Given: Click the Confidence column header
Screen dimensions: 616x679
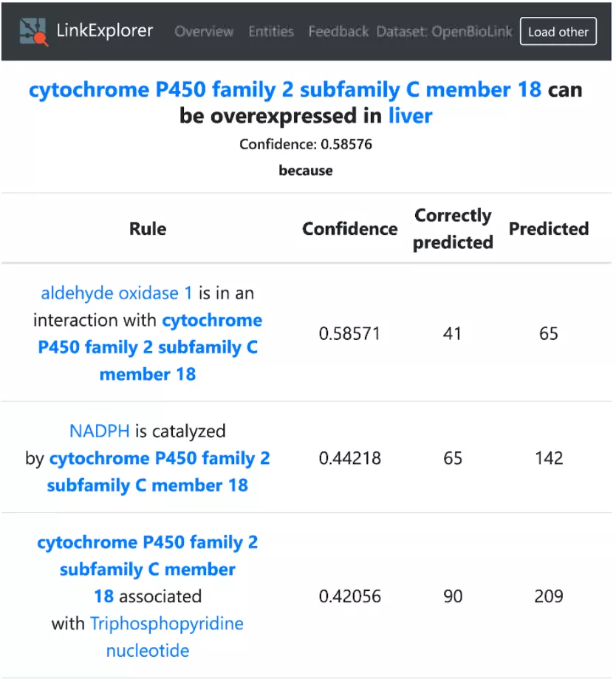Looking at the screenshot, I should point(349,228).
